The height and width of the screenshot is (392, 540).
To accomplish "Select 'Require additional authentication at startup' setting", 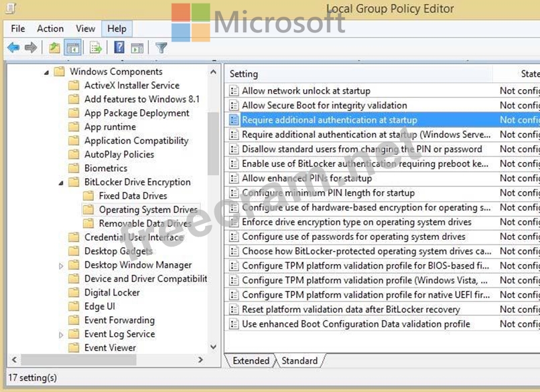I will coord(329,120).
